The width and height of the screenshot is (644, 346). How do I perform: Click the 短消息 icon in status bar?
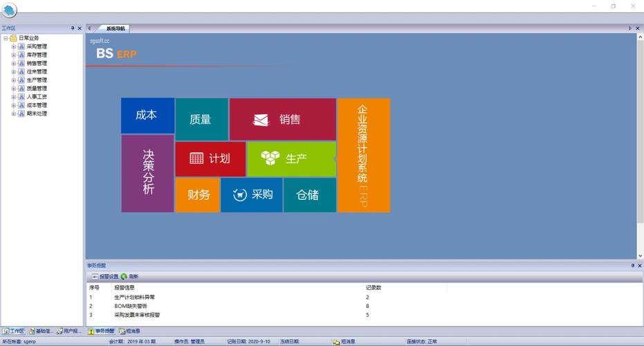[x=336, y=341]
